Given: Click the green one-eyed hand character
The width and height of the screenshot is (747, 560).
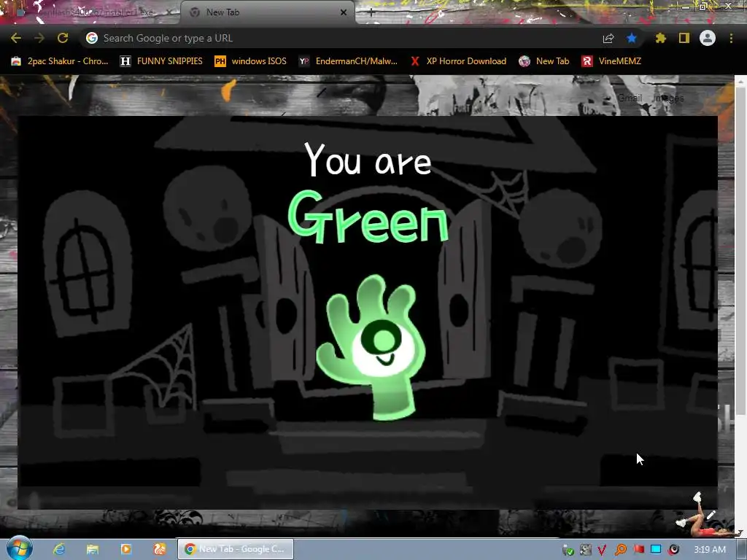Looking at the screenshot, I should pyautogui.click(x=371, y=348).
